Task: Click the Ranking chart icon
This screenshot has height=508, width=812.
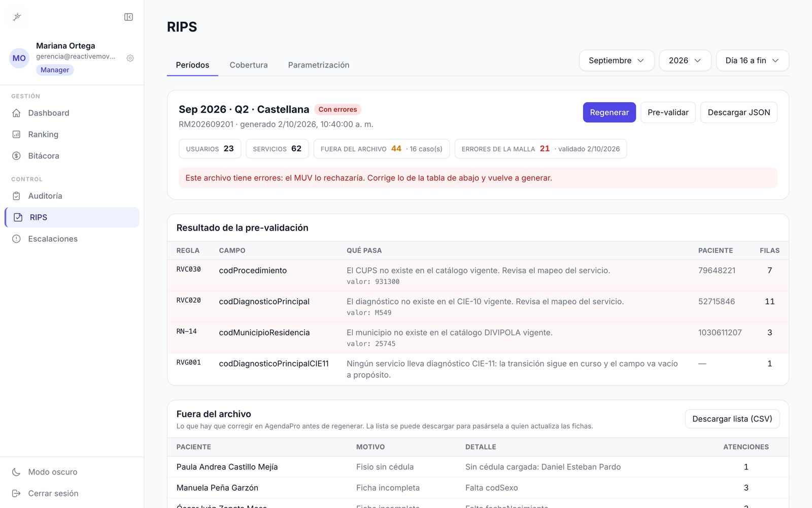Action: point(17,135)
